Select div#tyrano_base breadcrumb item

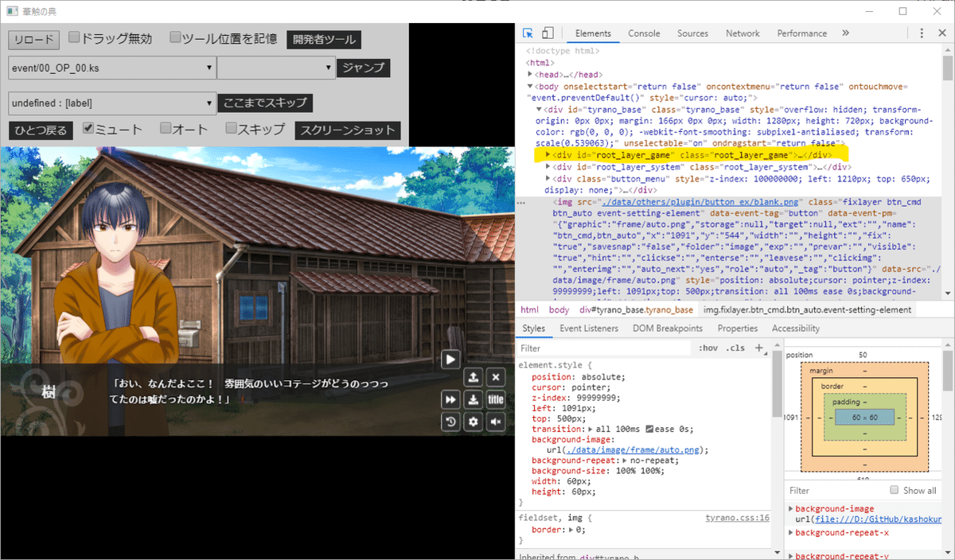click(x=636, y=309)
